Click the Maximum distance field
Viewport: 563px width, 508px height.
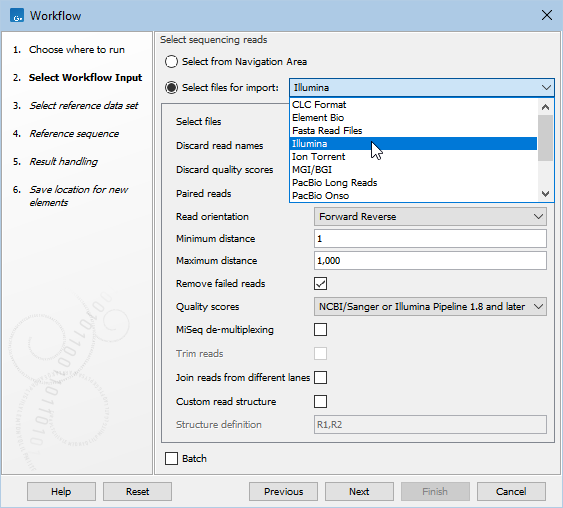(x=430, y=261)
